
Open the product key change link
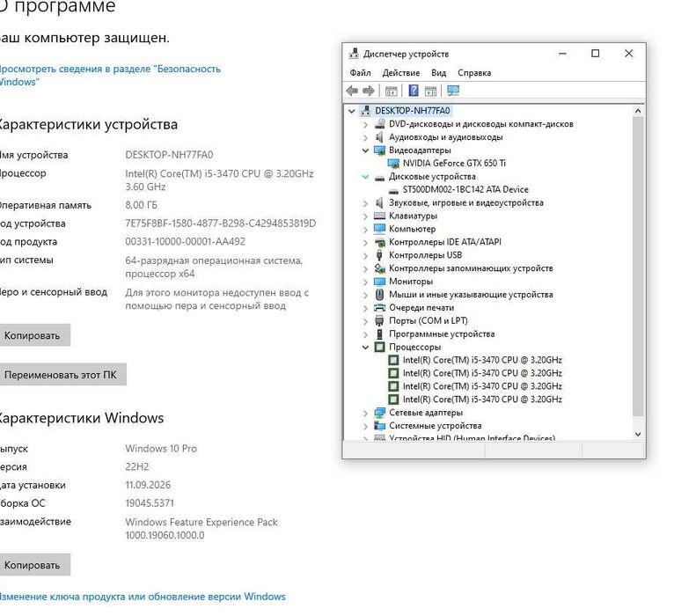pyautogui.click(x=142, y=597)
